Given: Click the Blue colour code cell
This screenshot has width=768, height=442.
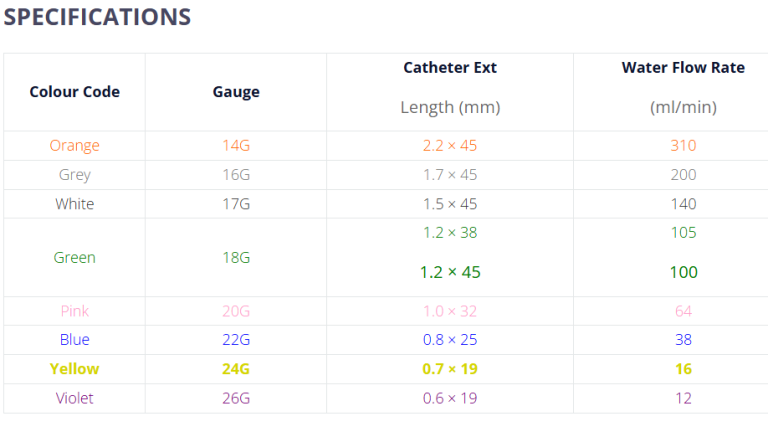Looking at the screenshot, I should (75, 340).
